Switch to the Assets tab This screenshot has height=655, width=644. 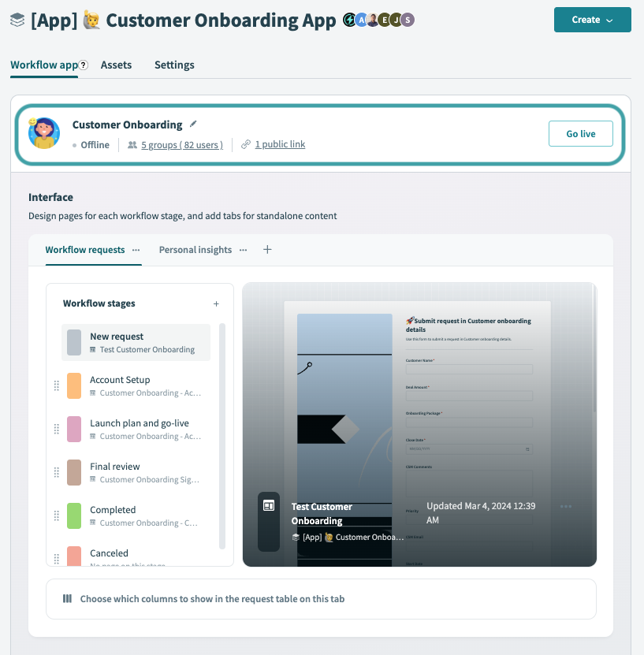tap(116, 65)
